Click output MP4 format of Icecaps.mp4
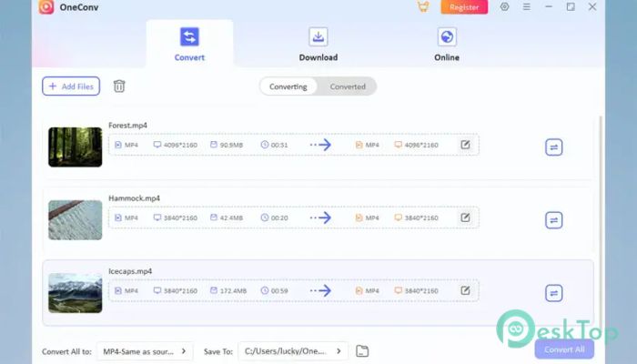 point(368,290)
